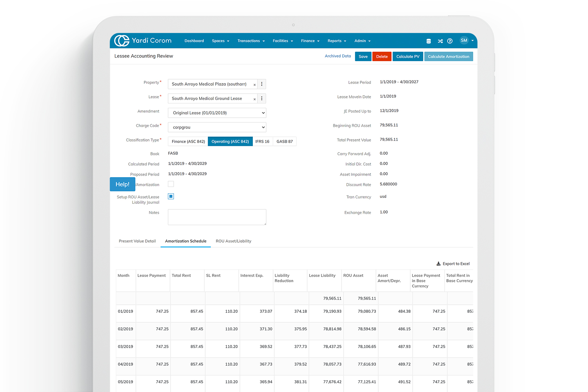Toggle the Amortization checkbox
Screen dimensions: 588x392
coord(171,184)
